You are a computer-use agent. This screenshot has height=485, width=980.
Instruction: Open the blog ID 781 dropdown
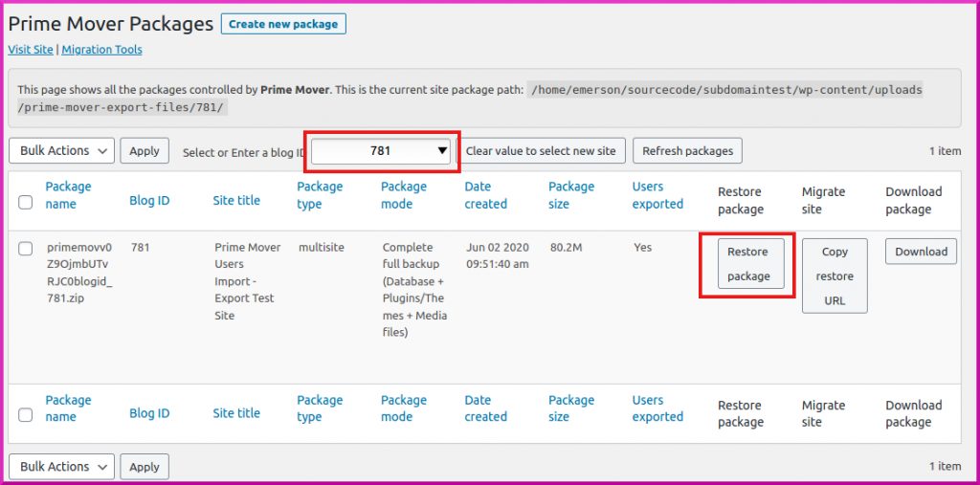381,150
